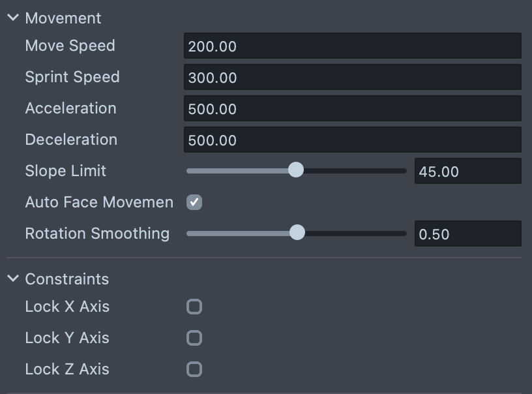This screenshot has height=394, width=532.
Task: Collapse the Movement section chevron
Action: click(13, 18)
